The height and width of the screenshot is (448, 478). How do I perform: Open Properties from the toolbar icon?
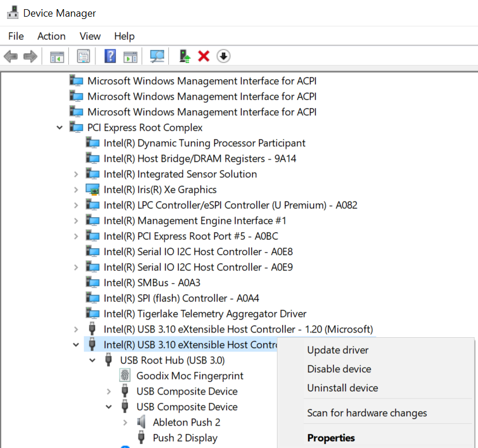coord(84,56)
